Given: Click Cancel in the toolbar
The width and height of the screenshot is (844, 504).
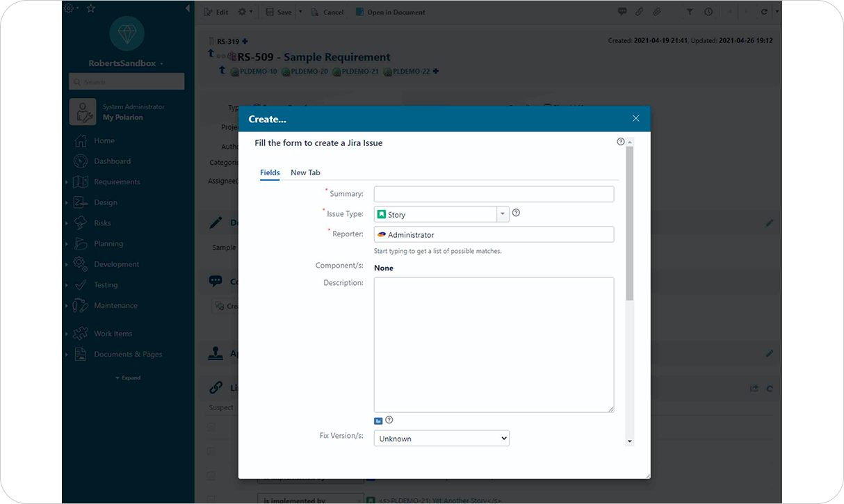Looking at the screenshot, I should point(327,12).
